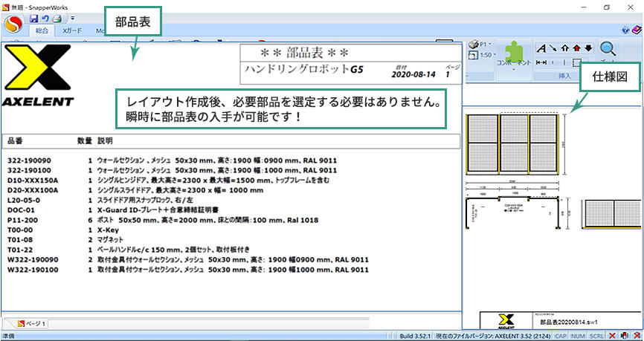Click the X-Key description text
The image size is (644, 341).
tap(108, 230)
